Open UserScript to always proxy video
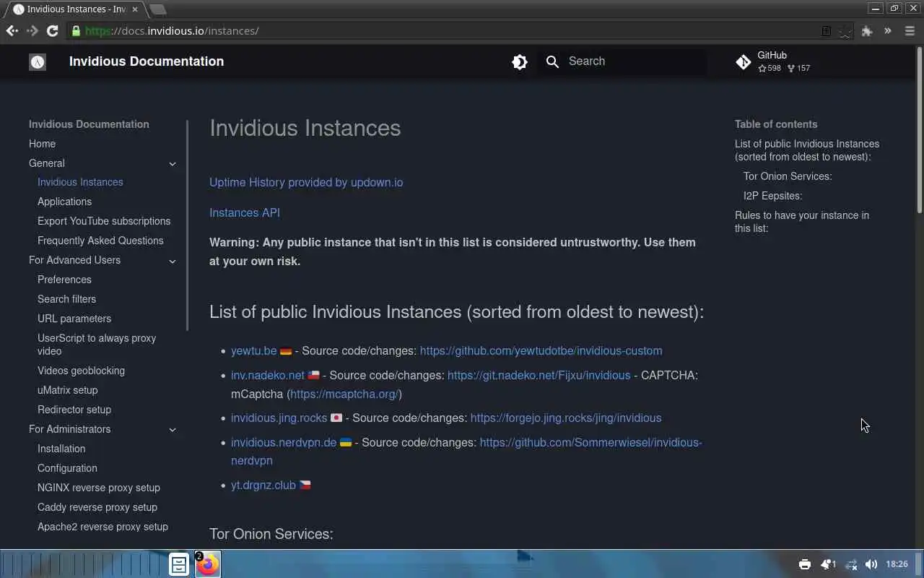This screenshot has width=924, height=578. pyautogui.click(x=97, y=345)
